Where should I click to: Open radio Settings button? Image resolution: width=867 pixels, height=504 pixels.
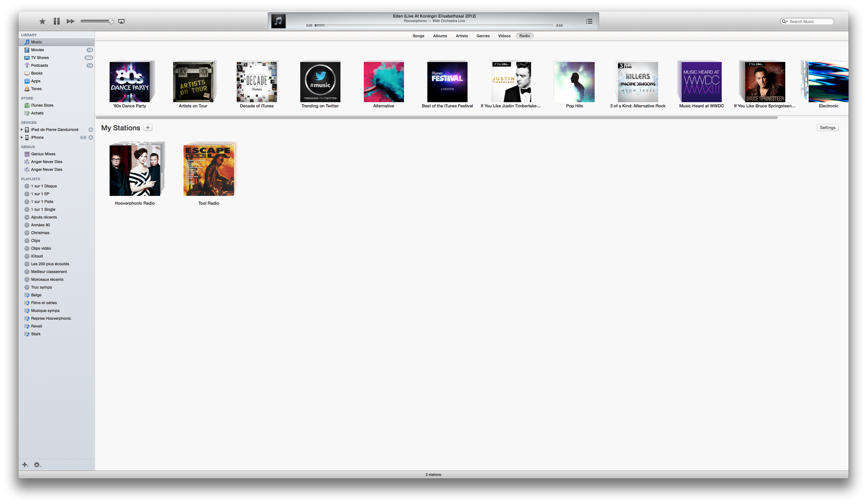click(827, 128)
